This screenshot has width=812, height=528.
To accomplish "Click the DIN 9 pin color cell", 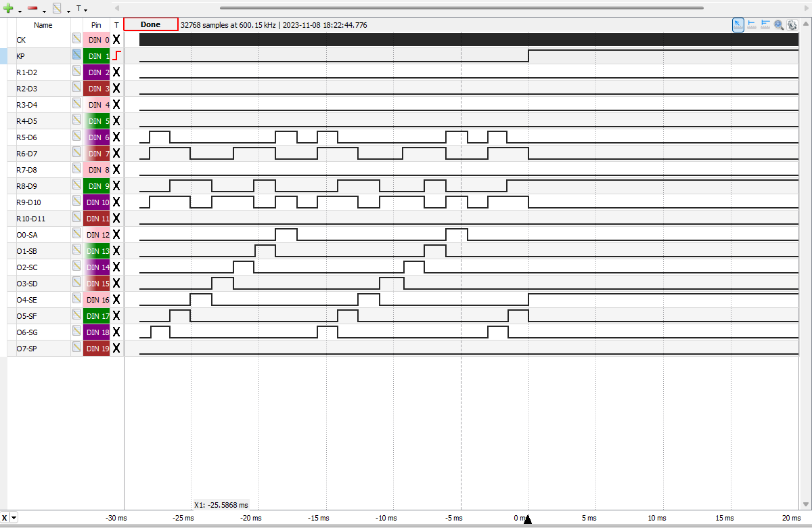I will point(96,186).
